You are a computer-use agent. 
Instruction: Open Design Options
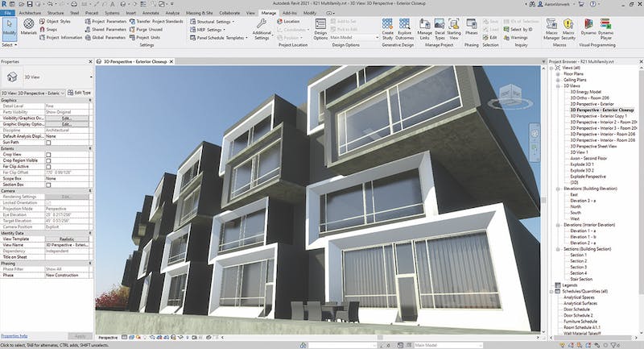point(320,29)
